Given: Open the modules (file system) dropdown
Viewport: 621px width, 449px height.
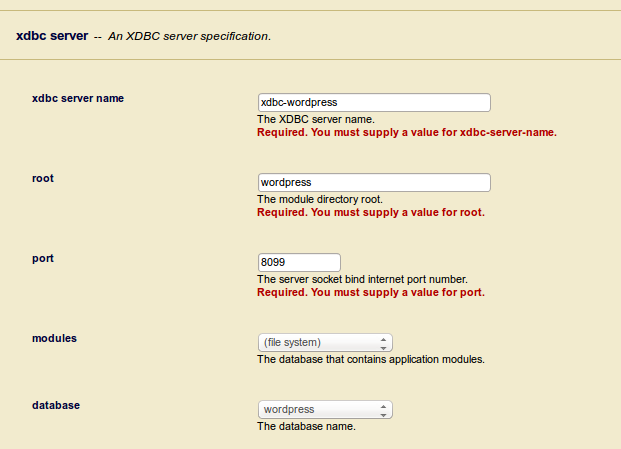Looking at the screenshot, I should pos(324,342).
